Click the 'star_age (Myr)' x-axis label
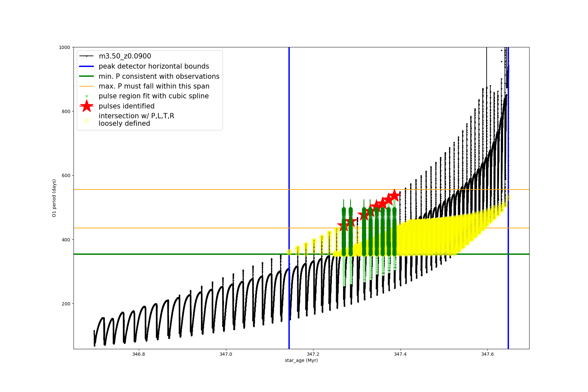 [301, 360]
